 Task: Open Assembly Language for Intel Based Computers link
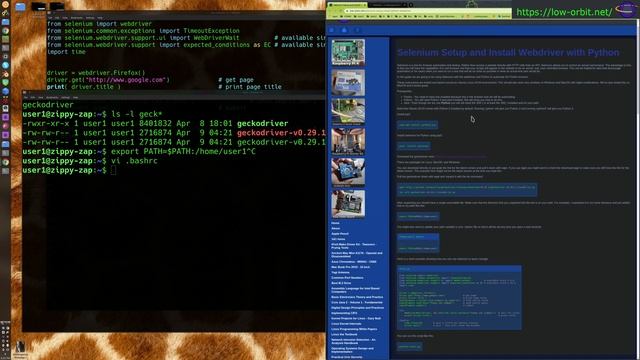pos(356,290)
